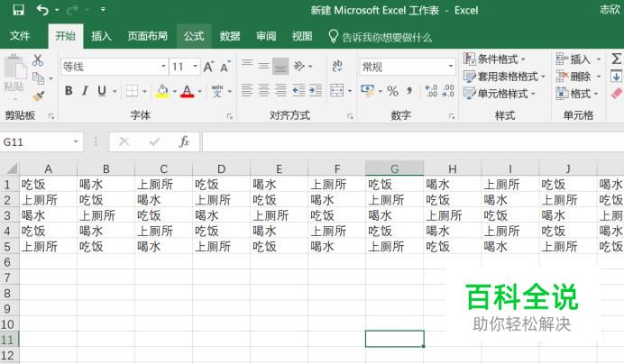This screenshot has height=364, width=624.
Task: Select column G header
Action: [x=394, y=168]
